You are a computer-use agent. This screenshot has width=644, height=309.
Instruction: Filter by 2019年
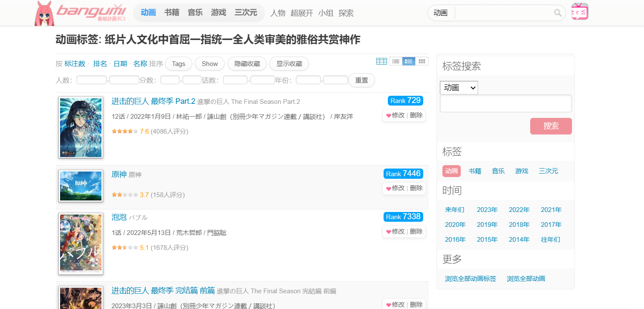click(487, 225)
